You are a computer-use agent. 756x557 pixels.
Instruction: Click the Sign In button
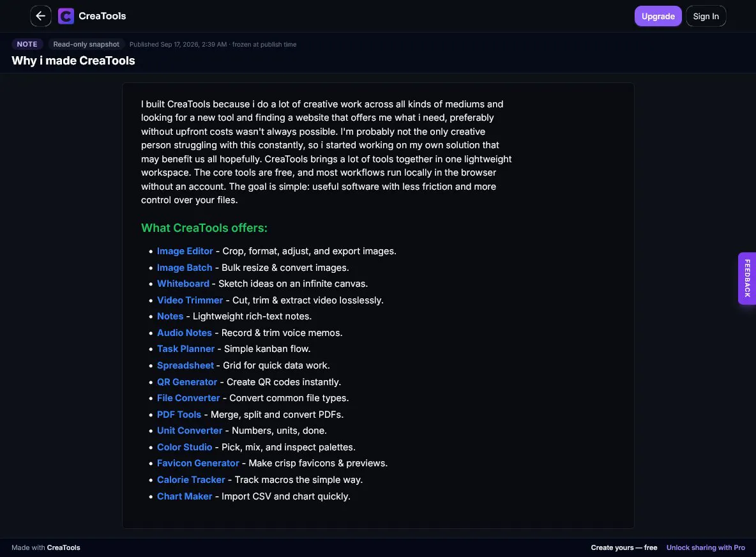[x=706, y=16]
